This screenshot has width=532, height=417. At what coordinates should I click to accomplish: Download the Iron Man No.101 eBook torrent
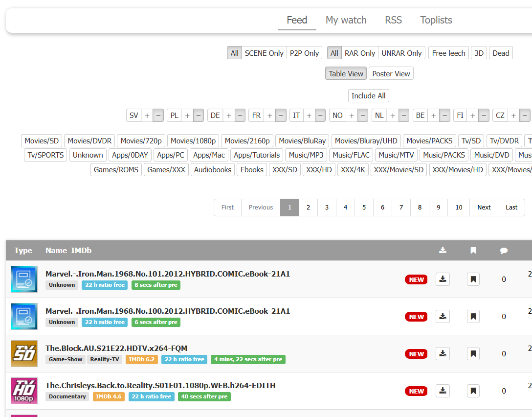443,279
